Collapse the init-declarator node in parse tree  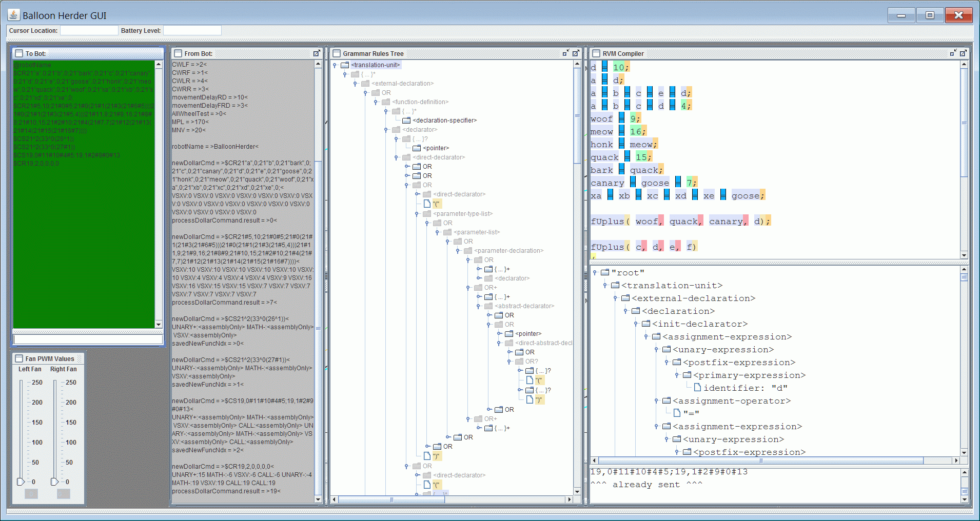click(x=636, y=324)
